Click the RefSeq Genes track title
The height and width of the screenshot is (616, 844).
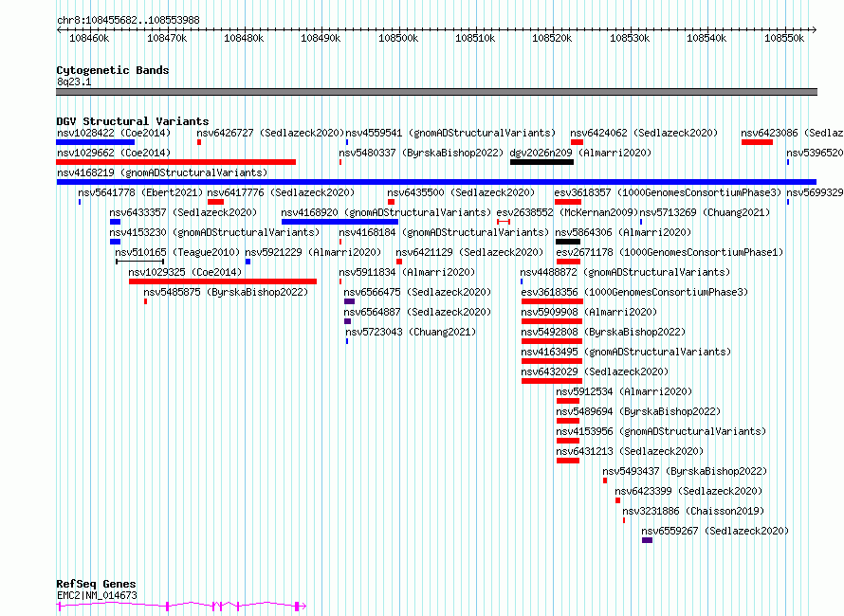click(96, 584)
